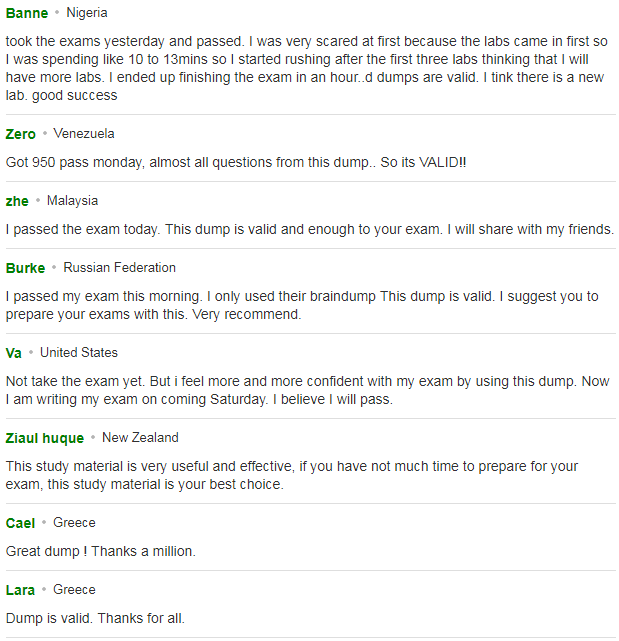Click Greece label next to Cael
The width and height of the screenshot is (619, 641).
coord(74,523)
